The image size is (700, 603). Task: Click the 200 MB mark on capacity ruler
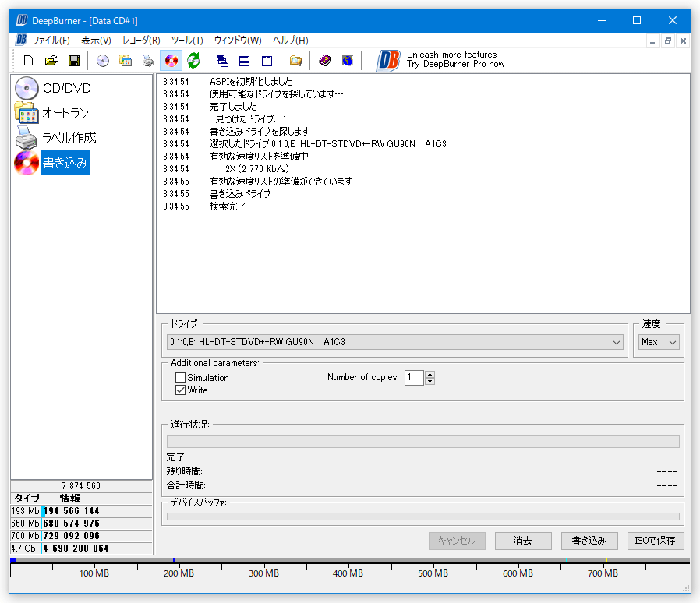(179, 573)
